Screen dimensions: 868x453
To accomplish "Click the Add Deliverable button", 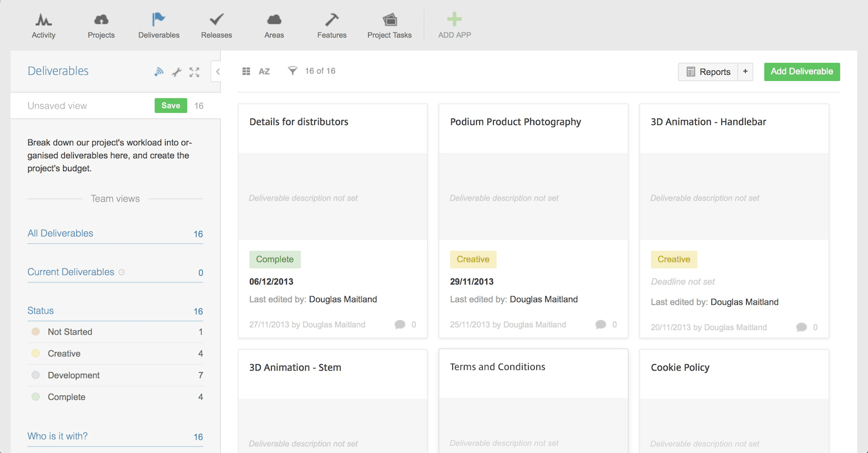I will (802, 71).
